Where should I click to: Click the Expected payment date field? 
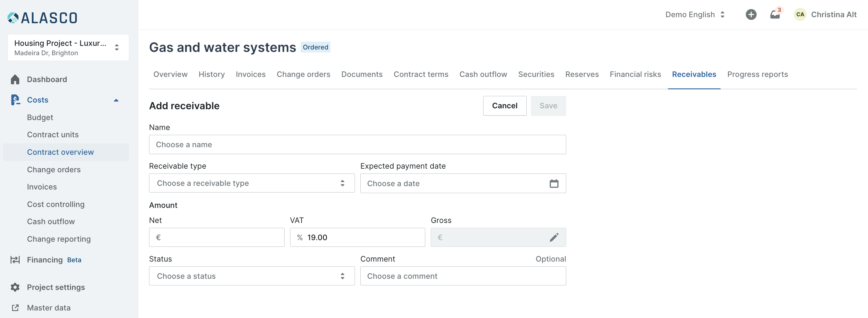pos(463,184)
